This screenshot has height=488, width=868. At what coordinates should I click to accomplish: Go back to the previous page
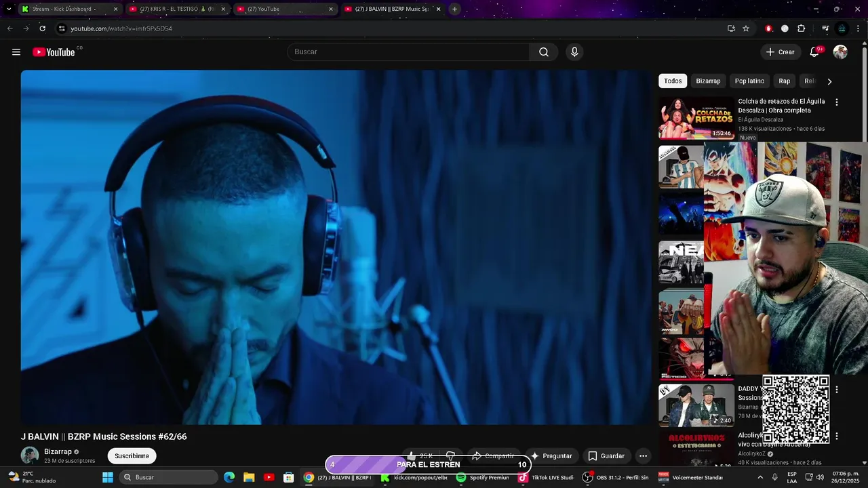(9, 28)
